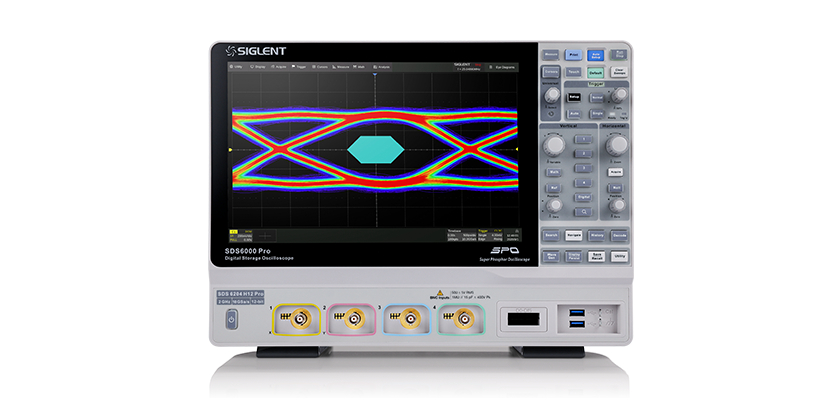The height and width of the screenshot is (398, 839).
Task: Click the magnifier zoom button under Digital
Action: [x=583, y=212]
